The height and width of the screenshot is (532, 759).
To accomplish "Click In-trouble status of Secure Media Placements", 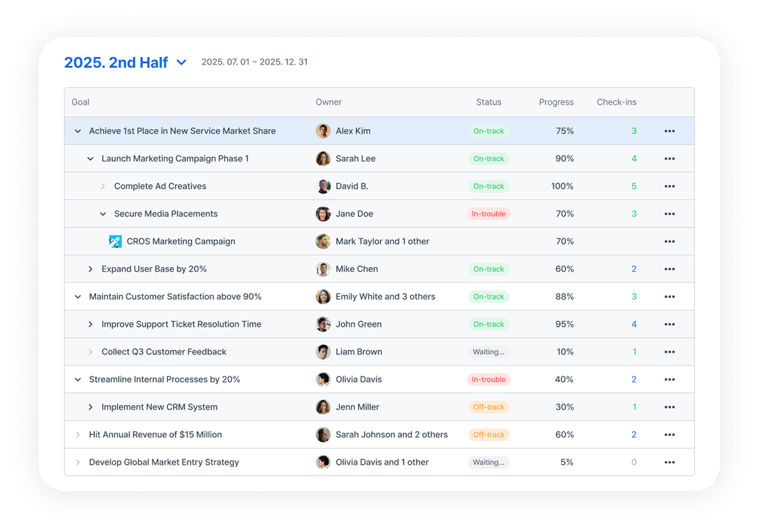I will (x=488, y=214).
